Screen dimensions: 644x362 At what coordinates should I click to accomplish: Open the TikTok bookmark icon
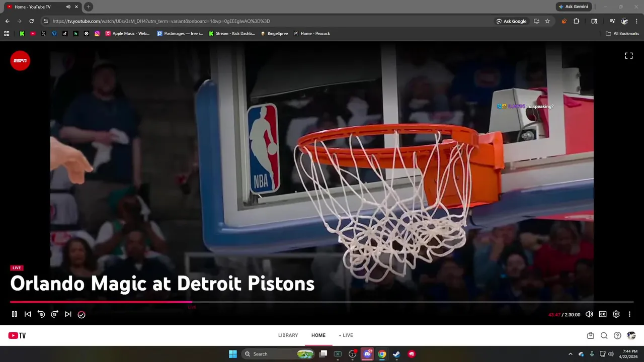pos(65,34)
